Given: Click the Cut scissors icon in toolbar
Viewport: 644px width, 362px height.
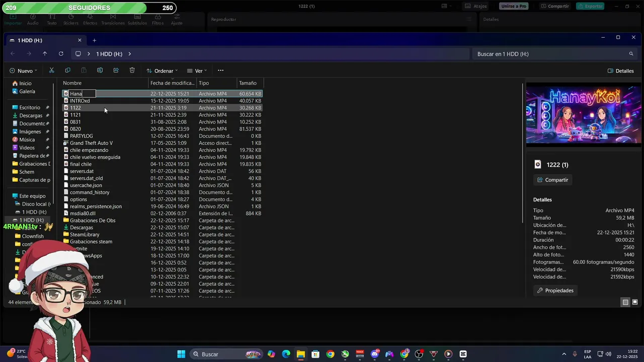Looking at the screenshot, I should click(51, 70).
